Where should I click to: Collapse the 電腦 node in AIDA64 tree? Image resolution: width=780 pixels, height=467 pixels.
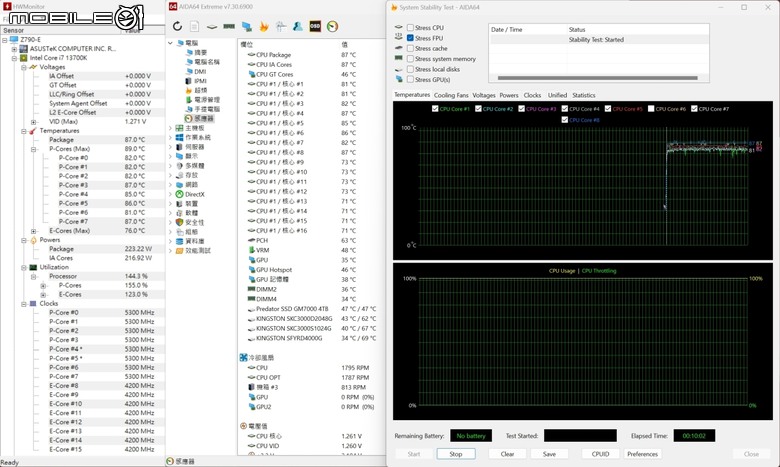170,43
